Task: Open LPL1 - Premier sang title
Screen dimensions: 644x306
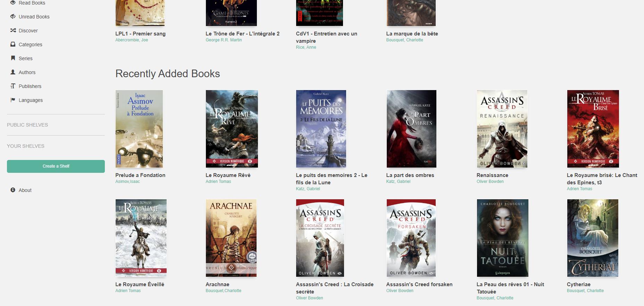Action: 140,34
